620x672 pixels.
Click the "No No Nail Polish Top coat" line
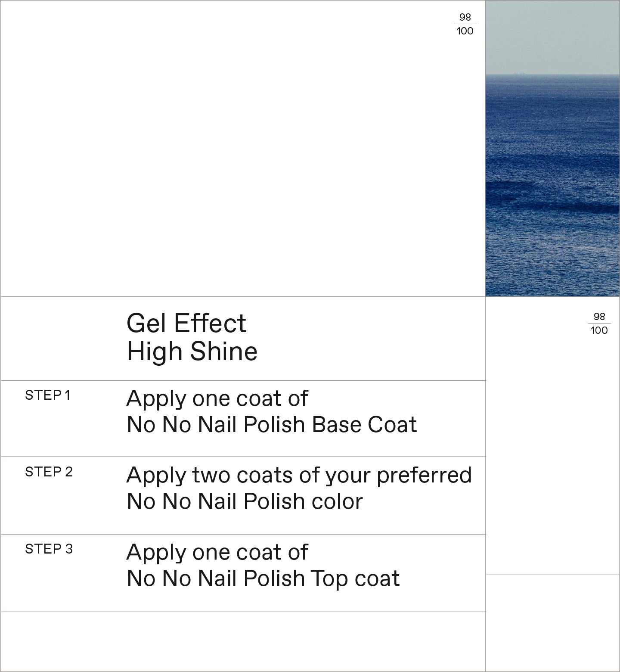coord(263,579)
